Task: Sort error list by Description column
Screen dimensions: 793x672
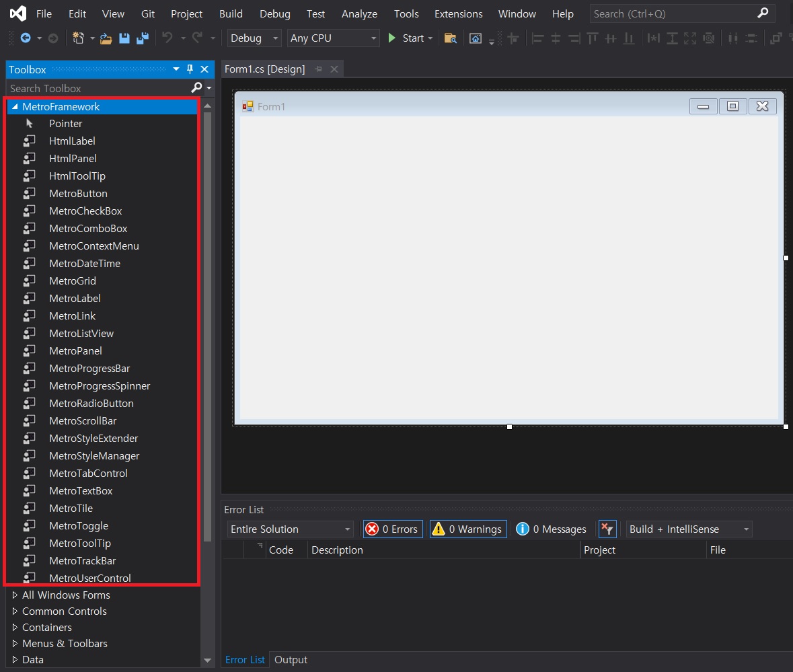Action: (443, 550)
